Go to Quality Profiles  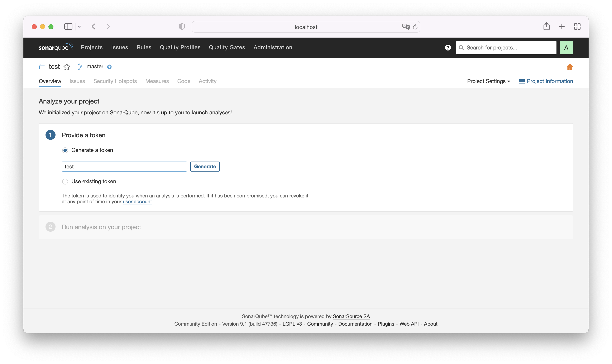[x=180, y=47]
